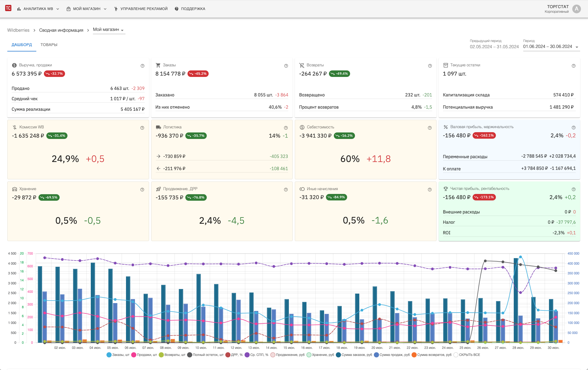Open help icon on Возвраты card
588x370 pixels.
pos(430,66)
